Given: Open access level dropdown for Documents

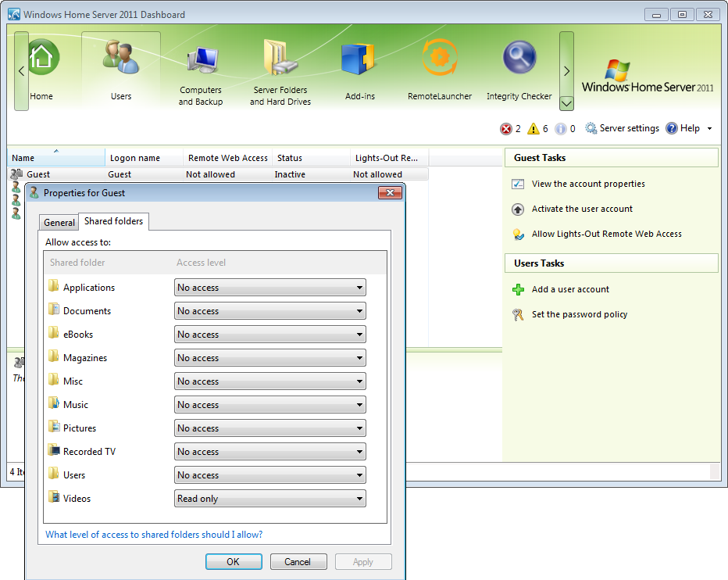Looking at the screenshot, I should tap(270, 311).
